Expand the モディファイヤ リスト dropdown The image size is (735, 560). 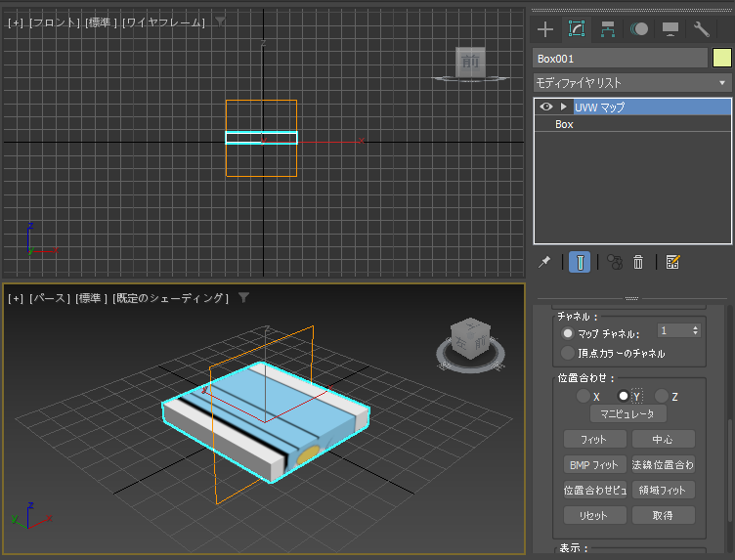pos(631,83)
